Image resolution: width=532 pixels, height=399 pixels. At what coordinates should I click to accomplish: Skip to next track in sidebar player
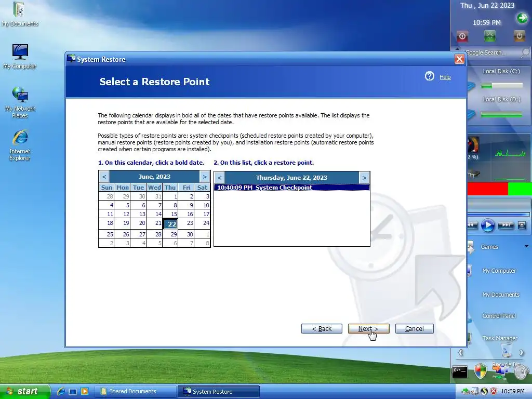coord(506,225)
